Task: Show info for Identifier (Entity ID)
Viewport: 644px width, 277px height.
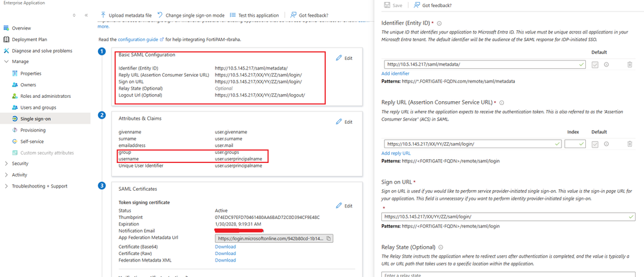Action: pyautogui.click(x=439, y=23)
